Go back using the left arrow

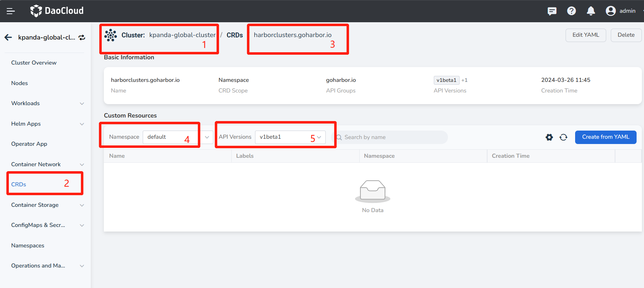(8, 37)
